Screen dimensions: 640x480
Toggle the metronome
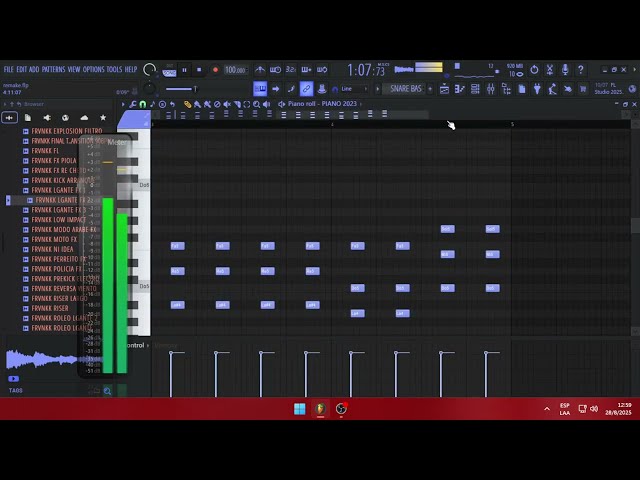click(x=260, y=70)
